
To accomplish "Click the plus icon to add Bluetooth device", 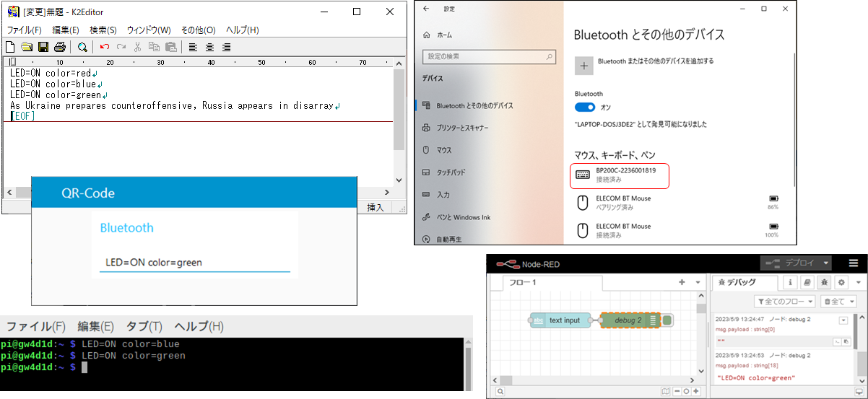I will click(583, 65).
